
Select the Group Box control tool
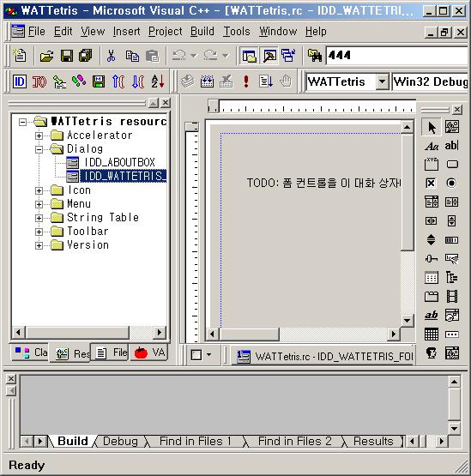click(432, 164)
